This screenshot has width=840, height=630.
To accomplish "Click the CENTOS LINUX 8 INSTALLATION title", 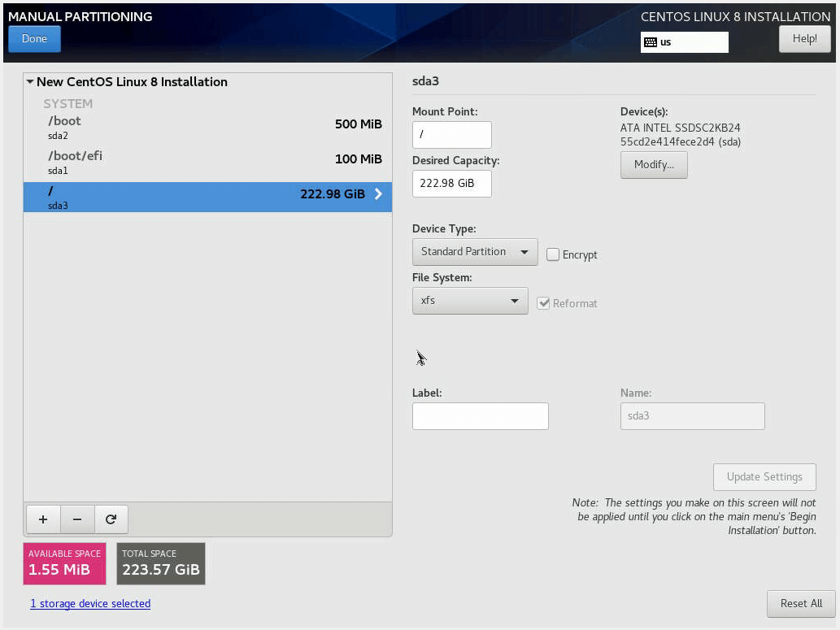I will (736, 16).
